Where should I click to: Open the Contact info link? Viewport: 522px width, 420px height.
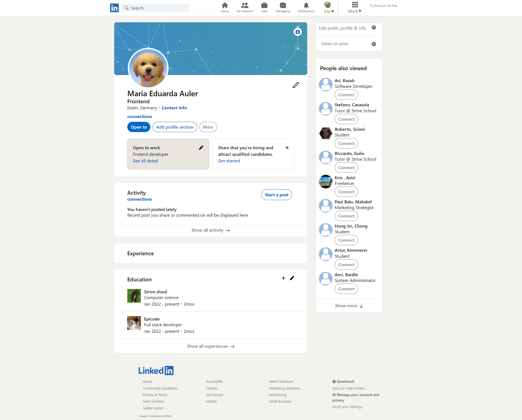pos(174,108)
